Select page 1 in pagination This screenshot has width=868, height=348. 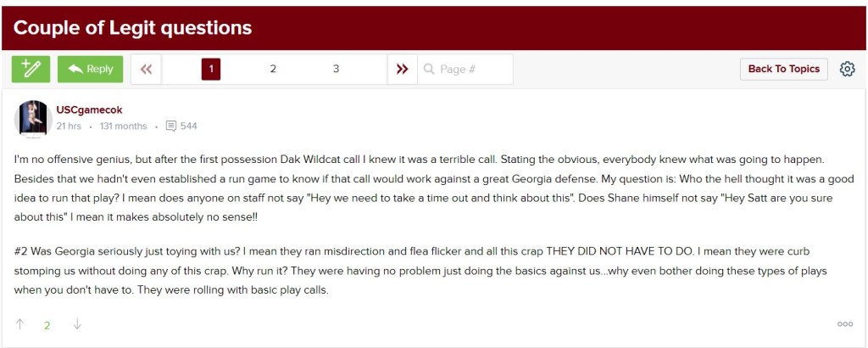pos(210,69)
